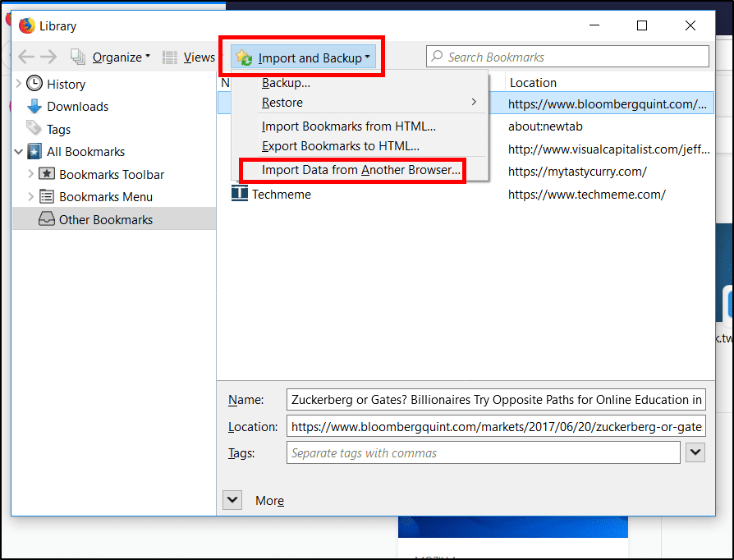Collapse the All Bookmarks node
The height and width of the screenshot is (560, 734).
(19, 152)
